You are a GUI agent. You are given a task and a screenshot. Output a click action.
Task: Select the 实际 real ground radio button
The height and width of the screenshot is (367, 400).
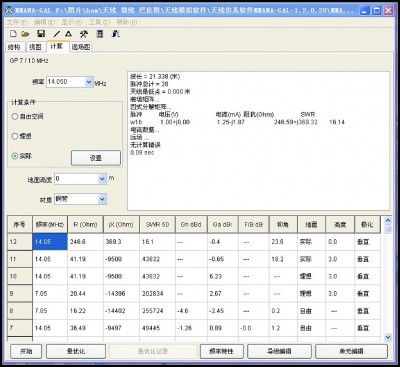coord(14,156)
